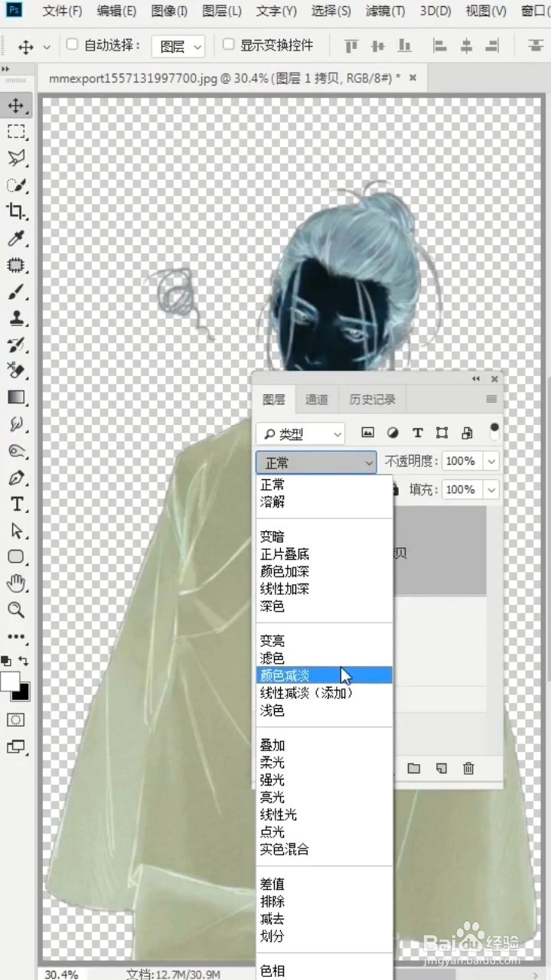This screenshot has height=980, width=551.
Task: Create a new group folder in Layers panel
Action: (x=414, y=768)
